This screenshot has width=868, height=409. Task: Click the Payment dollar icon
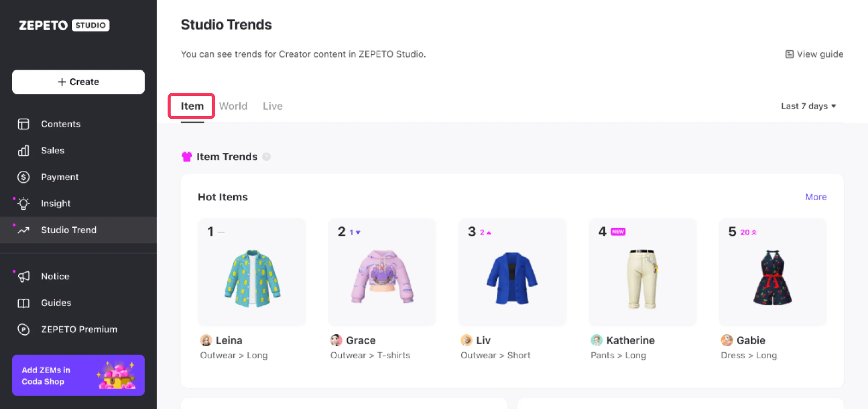[23, 177]
